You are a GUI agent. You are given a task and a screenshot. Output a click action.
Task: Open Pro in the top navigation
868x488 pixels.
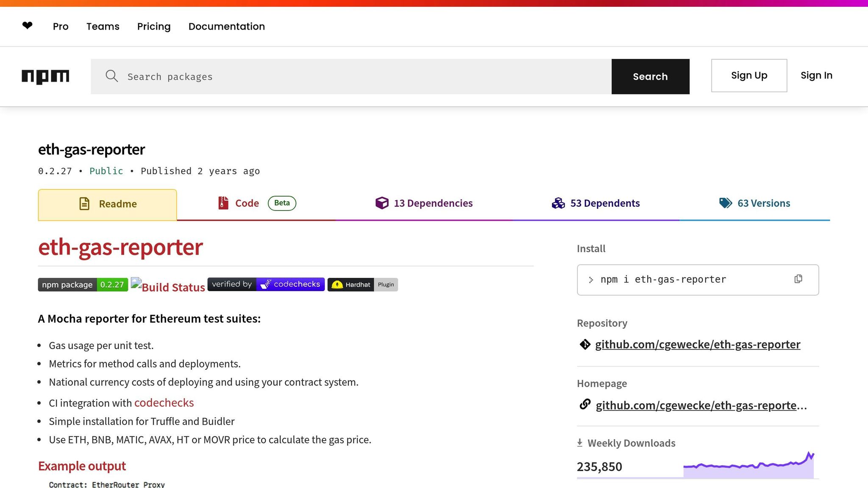(61, 26)
